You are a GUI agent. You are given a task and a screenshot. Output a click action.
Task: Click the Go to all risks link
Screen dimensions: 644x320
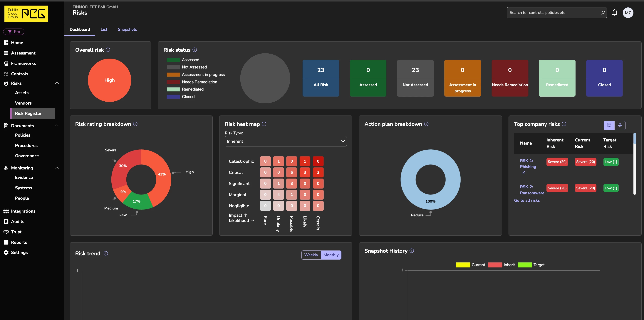[x=527, y=200]
